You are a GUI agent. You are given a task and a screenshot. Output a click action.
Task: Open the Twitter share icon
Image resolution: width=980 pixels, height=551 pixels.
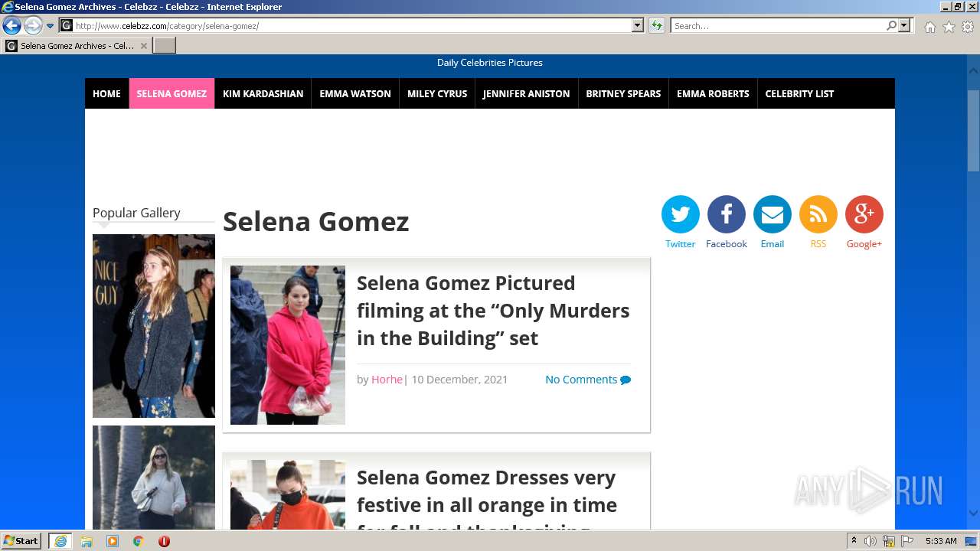click(680, 214)
